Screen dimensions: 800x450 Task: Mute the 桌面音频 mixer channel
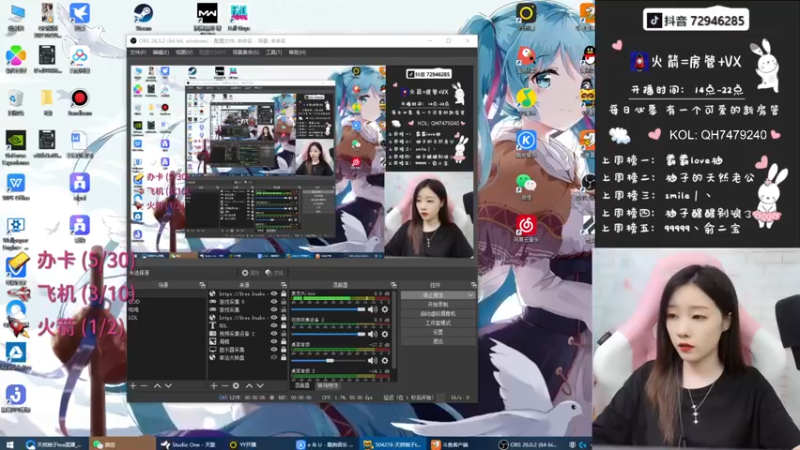[373, 360]
